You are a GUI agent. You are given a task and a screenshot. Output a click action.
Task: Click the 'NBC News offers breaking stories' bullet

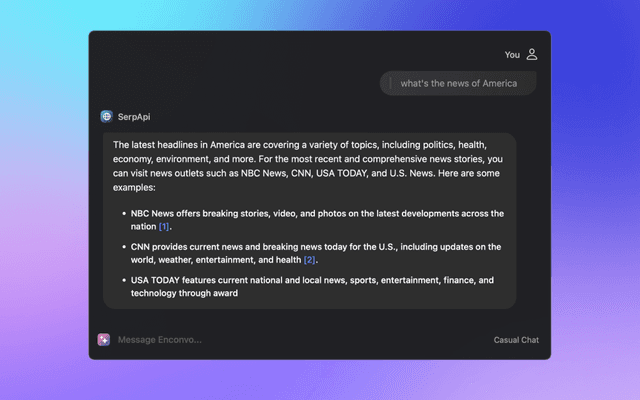tap(317, 220)
